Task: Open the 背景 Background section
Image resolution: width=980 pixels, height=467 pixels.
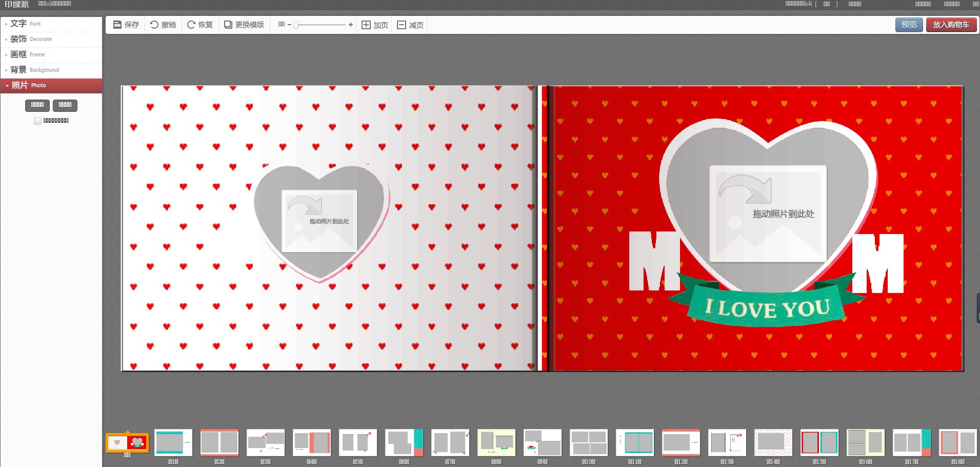Action: [x=34, y=70]
